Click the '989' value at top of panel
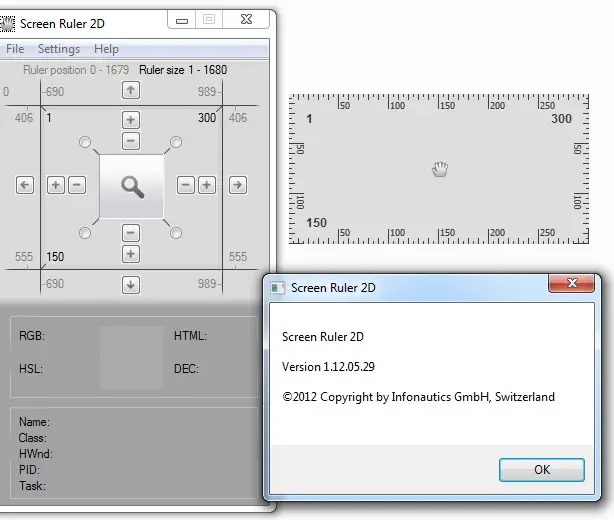614x520 pixels. point(207,92)
